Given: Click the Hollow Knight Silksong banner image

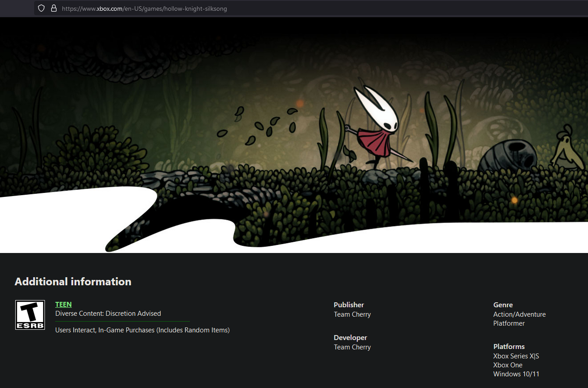Looking at the screenshot, I should coord(294,135).
